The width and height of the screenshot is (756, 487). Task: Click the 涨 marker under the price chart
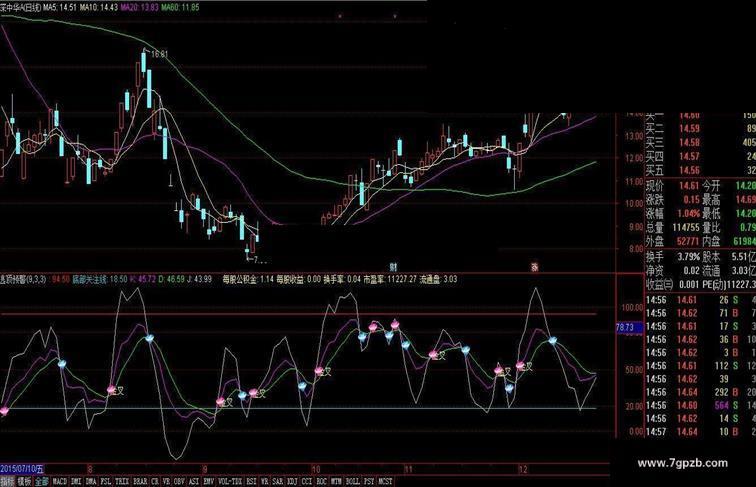pyautogui.click(x=534, y=267)
